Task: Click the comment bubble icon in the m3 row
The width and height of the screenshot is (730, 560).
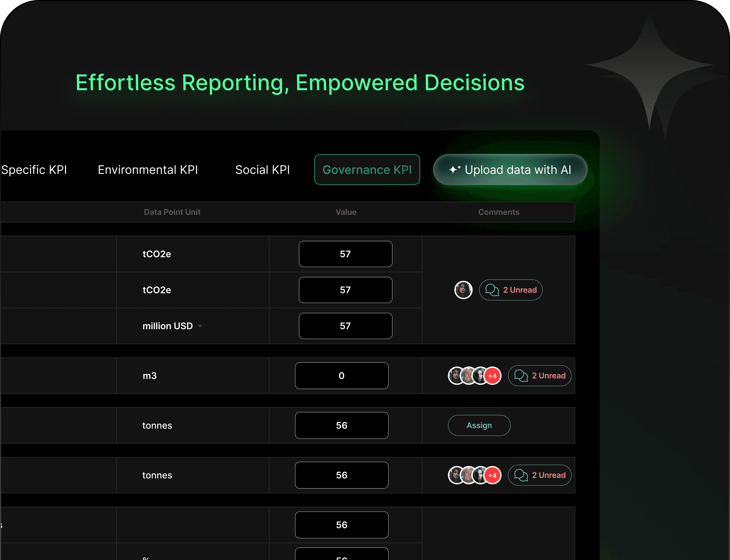Action: click(x=521, y=376)
